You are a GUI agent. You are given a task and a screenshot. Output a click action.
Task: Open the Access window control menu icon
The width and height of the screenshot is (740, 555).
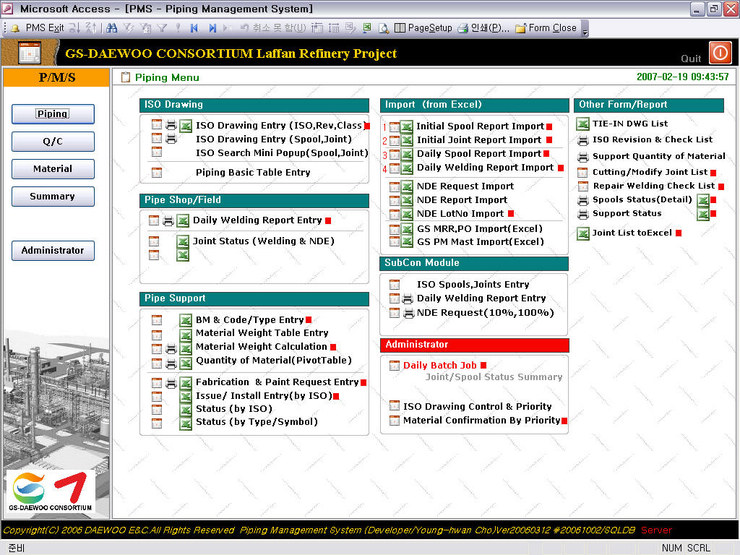(8, 8)
